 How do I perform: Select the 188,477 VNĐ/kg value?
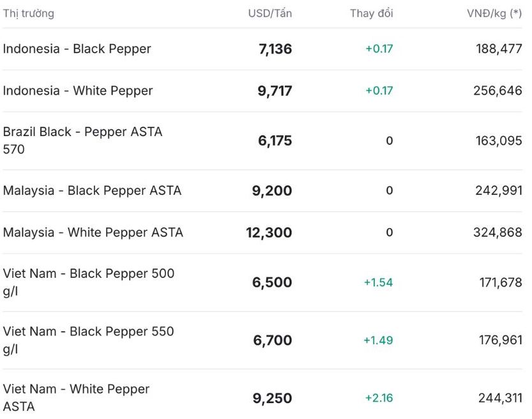pyautogui.click(x=499, y=49)
